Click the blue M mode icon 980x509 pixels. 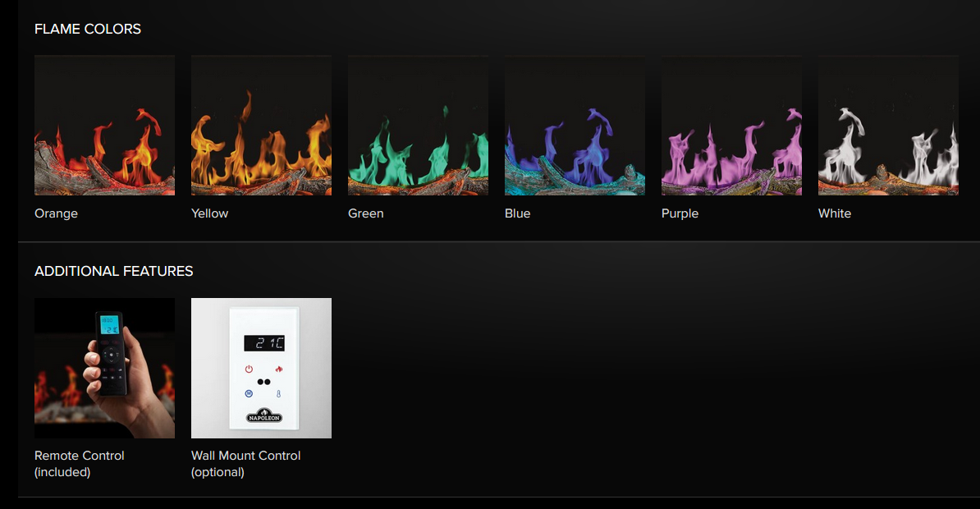click(248, 394)
